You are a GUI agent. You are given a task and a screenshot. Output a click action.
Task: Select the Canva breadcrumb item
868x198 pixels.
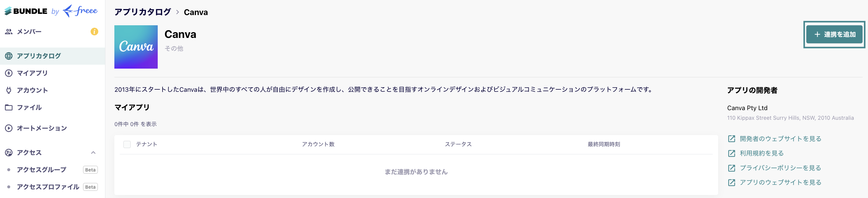(195, 12)
